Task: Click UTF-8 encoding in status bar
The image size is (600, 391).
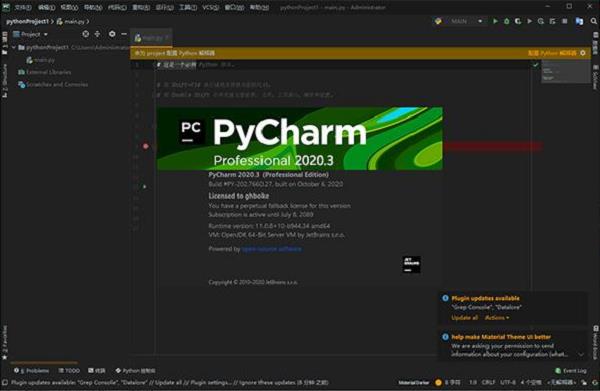Action: pos(508,382)
